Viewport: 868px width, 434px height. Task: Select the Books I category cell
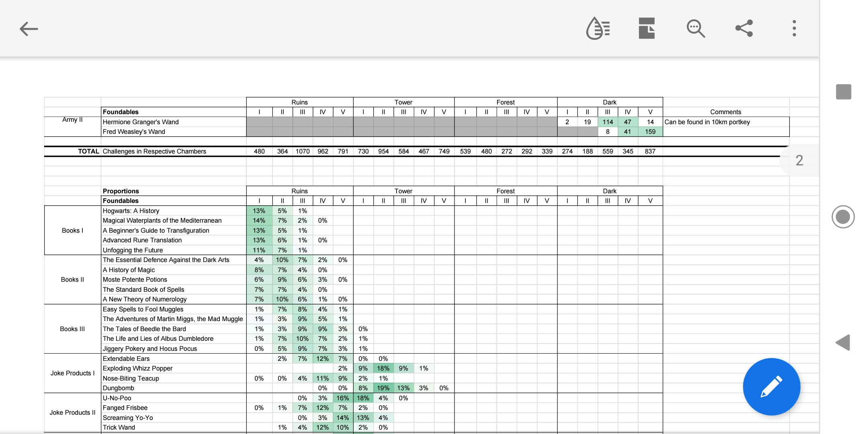click(x=72, y=230)
